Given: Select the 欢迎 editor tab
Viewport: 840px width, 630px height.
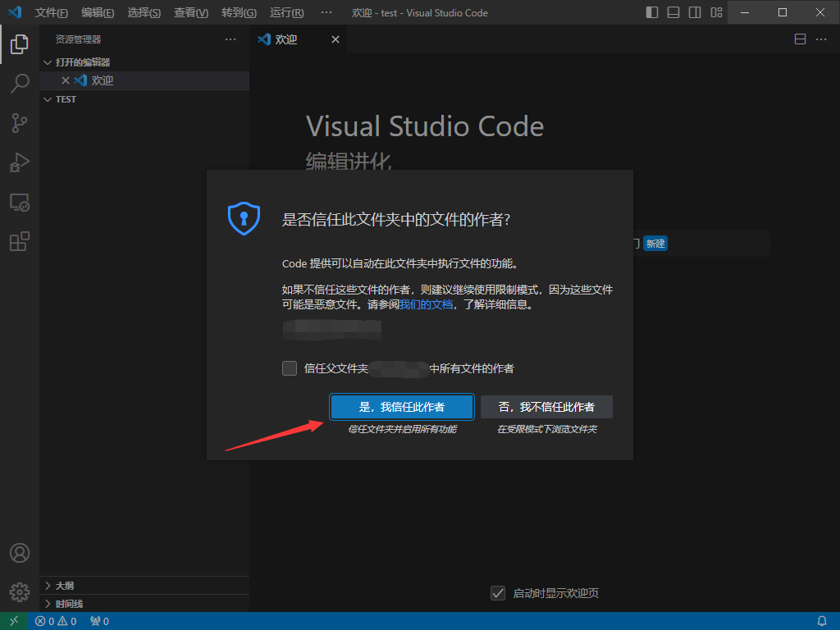Looking at the screenshot, I should (x=286, y=39).
